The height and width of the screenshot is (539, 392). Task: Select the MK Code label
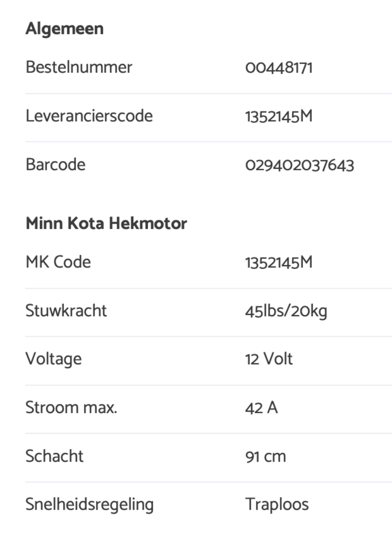coord(58,262)
